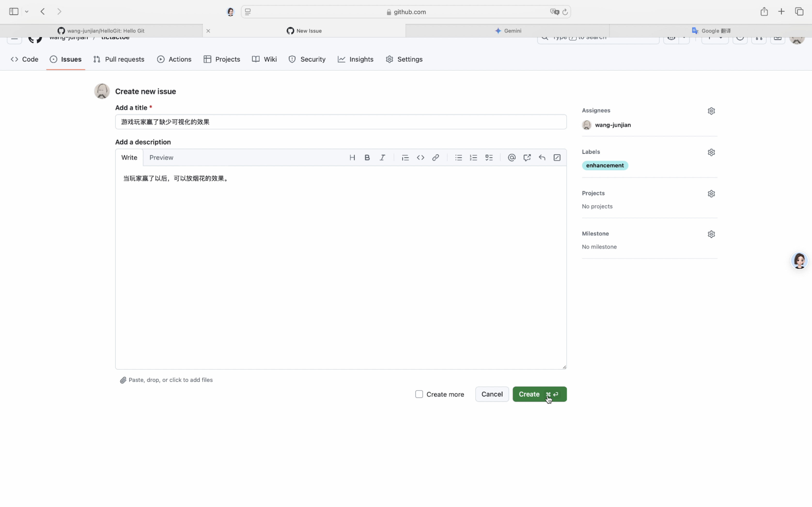Mention a user with the @ icon
The height and width of the screenshot is (507, 812).
point(511,158)
